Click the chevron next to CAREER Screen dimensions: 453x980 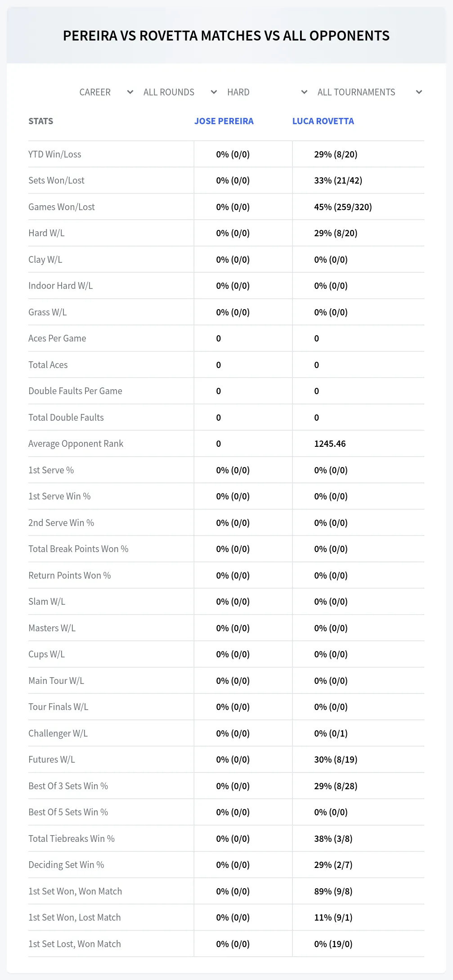130,92
